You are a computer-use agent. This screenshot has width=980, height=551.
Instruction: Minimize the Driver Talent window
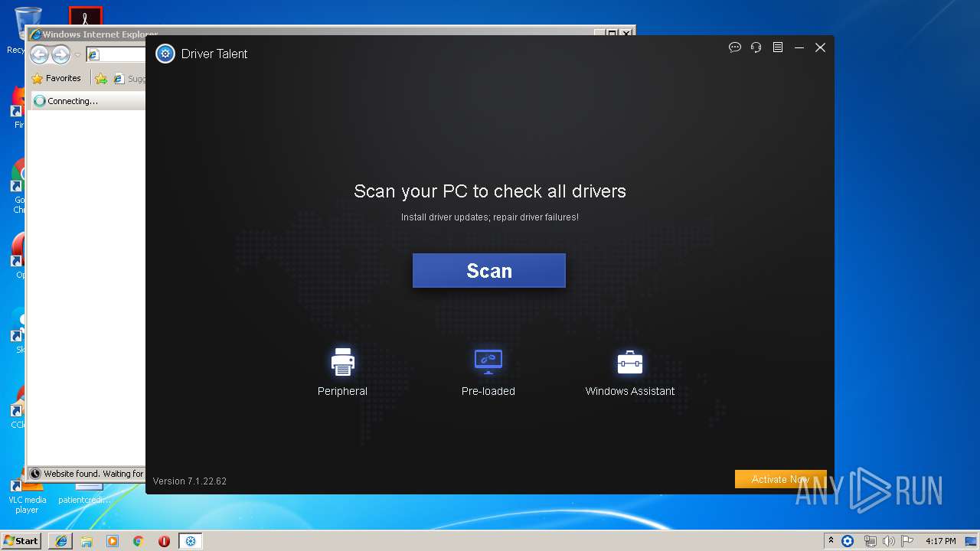point(799,47)
